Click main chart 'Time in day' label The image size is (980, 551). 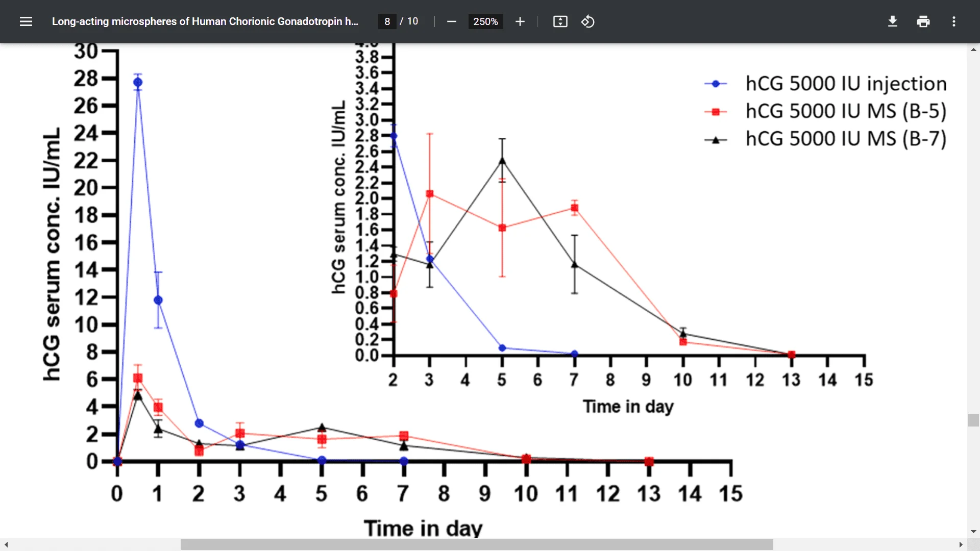(x=423, y=529)
